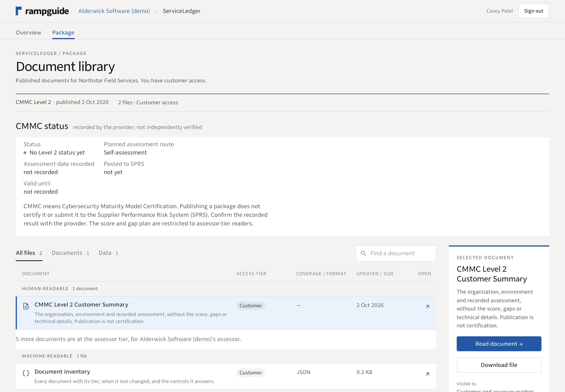Filter to the Documents tab

pyautogui.click(x=70, y=253)
